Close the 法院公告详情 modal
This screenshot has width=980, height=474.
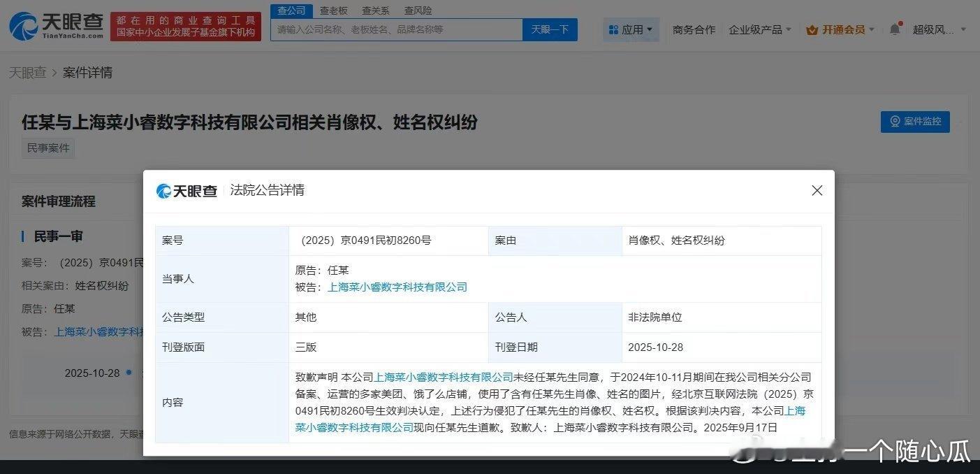(x=817, y=190)
